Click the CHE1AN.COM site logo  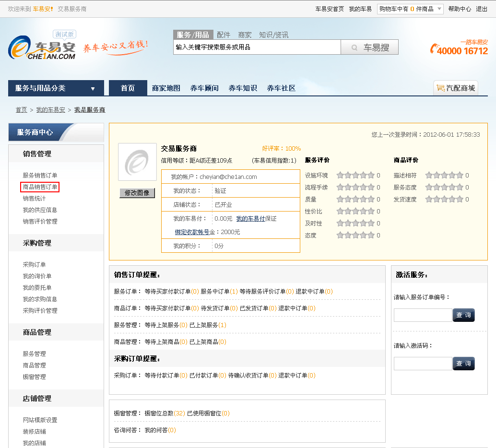(x=42, y=47)
